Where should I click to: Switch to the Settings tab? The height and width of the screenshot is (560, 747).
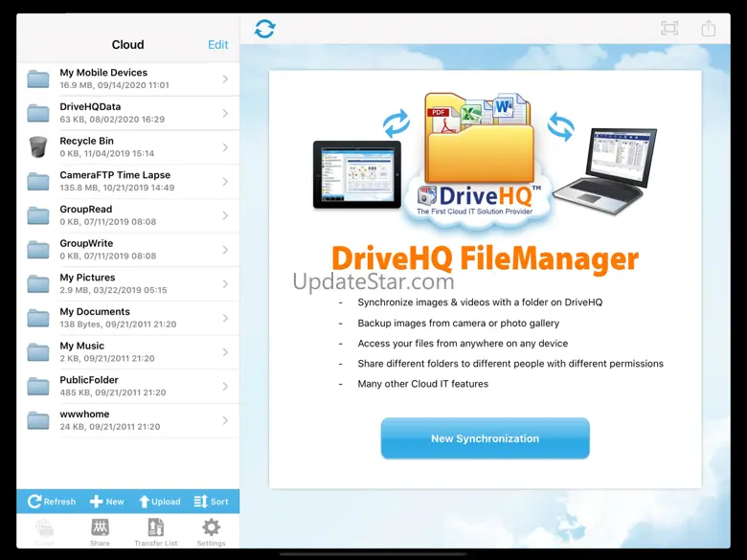(211, 532)
